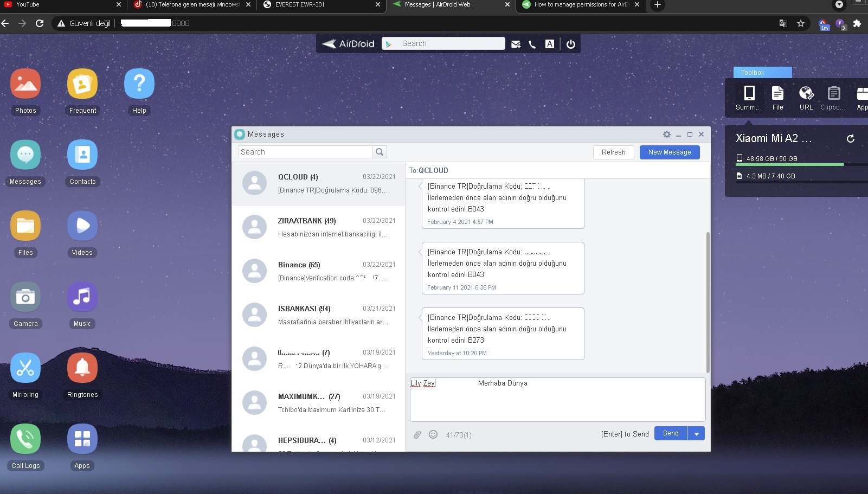Open the Videos desktop icon

click(x=82, y=226)
